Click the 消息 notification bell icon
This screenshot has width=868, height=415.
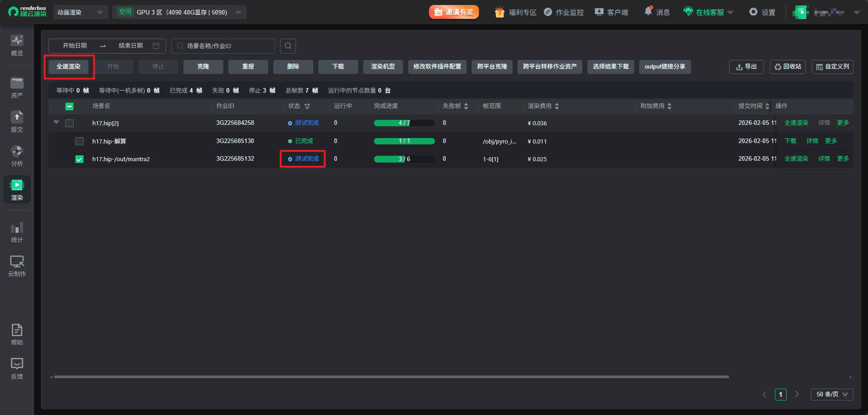(648, 12)
